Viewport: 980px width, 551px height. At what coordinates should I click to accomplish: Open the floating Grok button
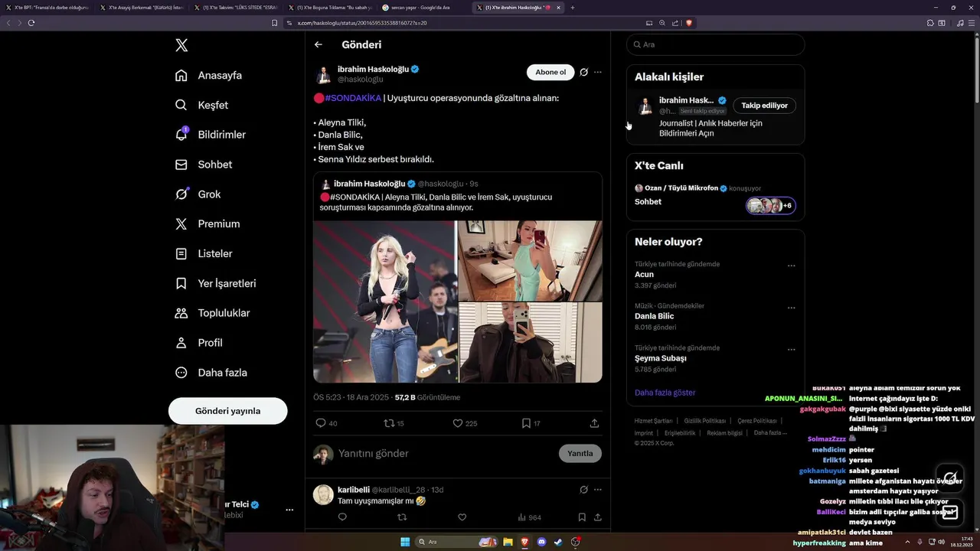pos(950,478)
